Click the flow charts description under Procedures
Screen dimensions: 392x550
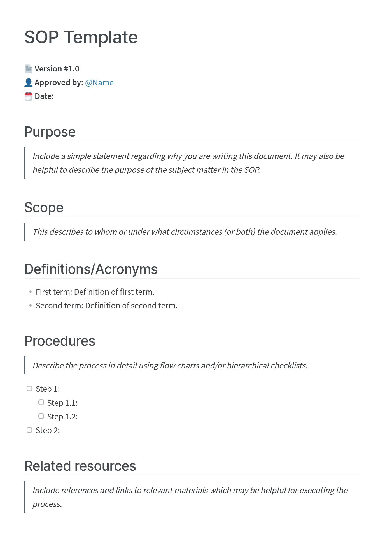point(170,366)
